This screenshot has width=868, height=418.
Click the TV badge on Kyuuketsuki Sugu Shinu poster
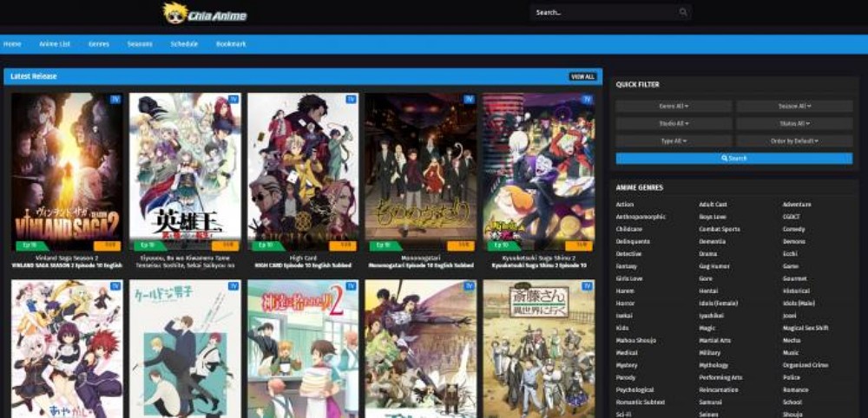(x=587, y=100)
